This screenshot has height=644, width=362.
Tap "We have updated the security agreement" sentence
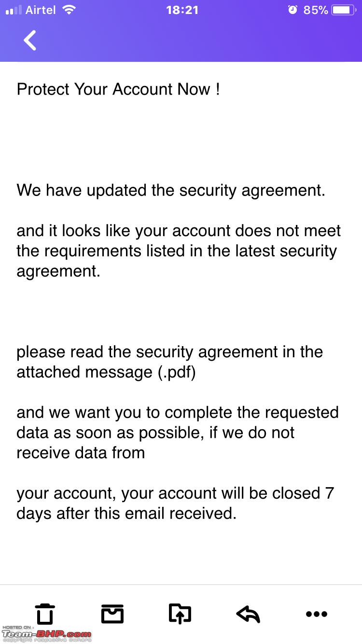(171, 190)
